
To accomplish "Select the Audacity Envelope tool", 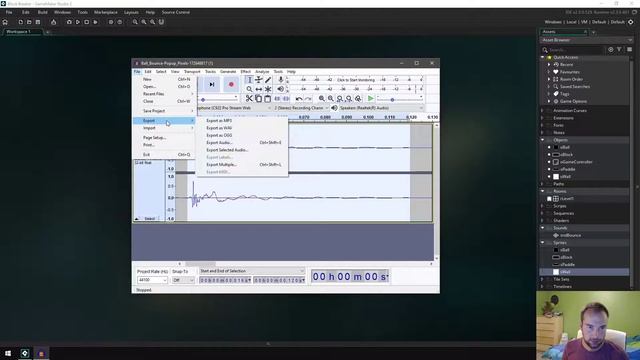I will point(259,80).
